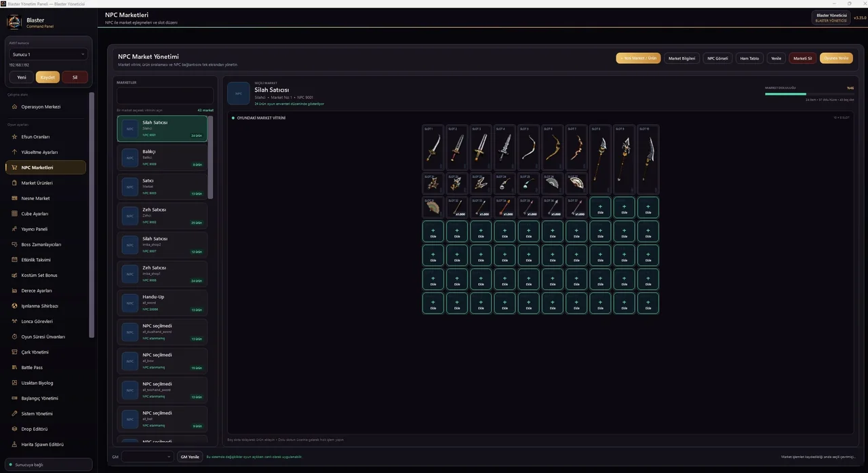Click the GM Yenile button
The height and width of the screenshot is (473, 868).
click(189, 457)
